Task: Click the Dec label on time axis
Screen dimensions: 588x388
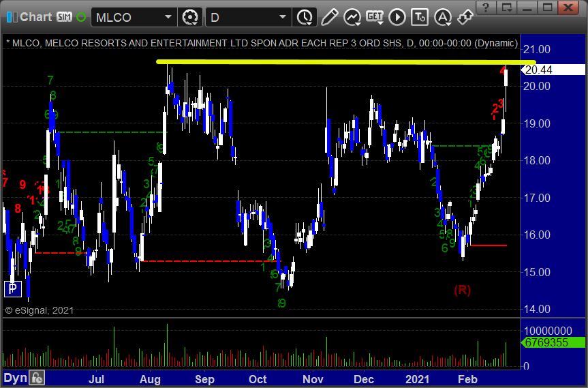Action: click(364, 379)
